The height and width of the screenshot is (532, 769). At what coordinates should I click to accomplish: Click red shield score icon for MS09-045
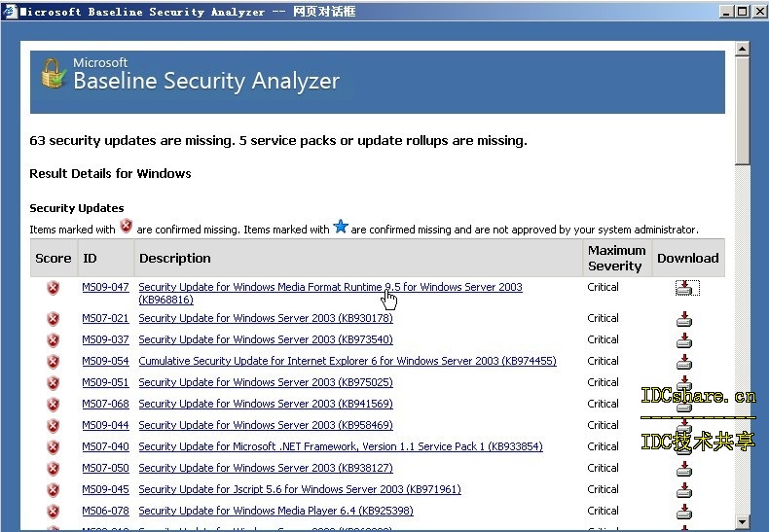53,490
